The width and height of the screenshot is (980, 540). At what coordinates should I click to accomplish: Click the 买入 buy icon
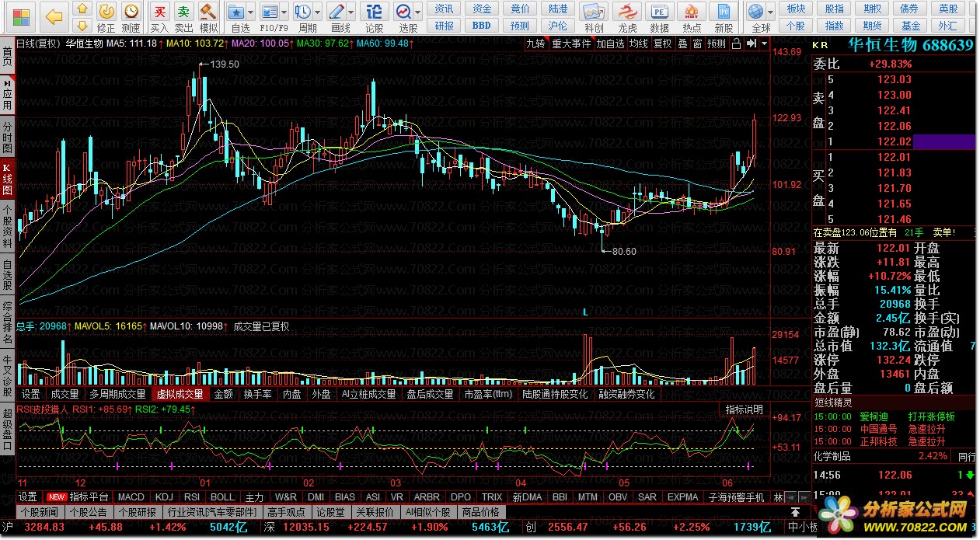[159, 17]
